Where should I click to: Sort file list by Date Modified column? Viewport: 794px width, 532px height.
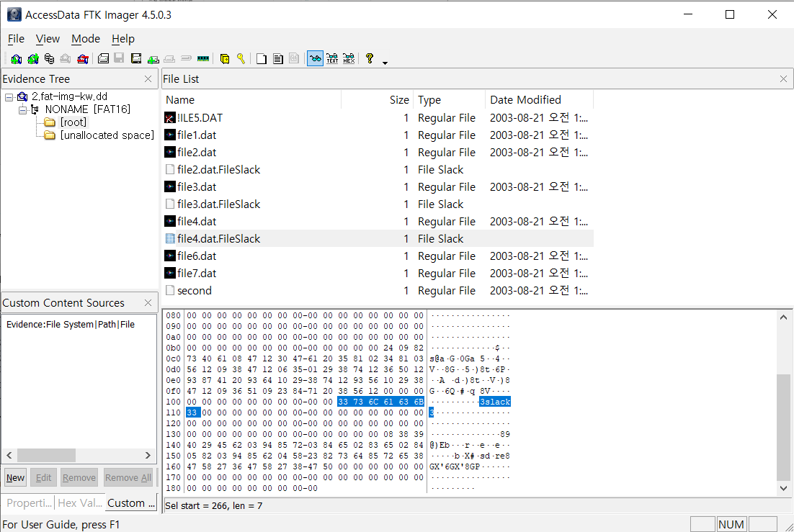pyautogui.click(x=539, y=100)
